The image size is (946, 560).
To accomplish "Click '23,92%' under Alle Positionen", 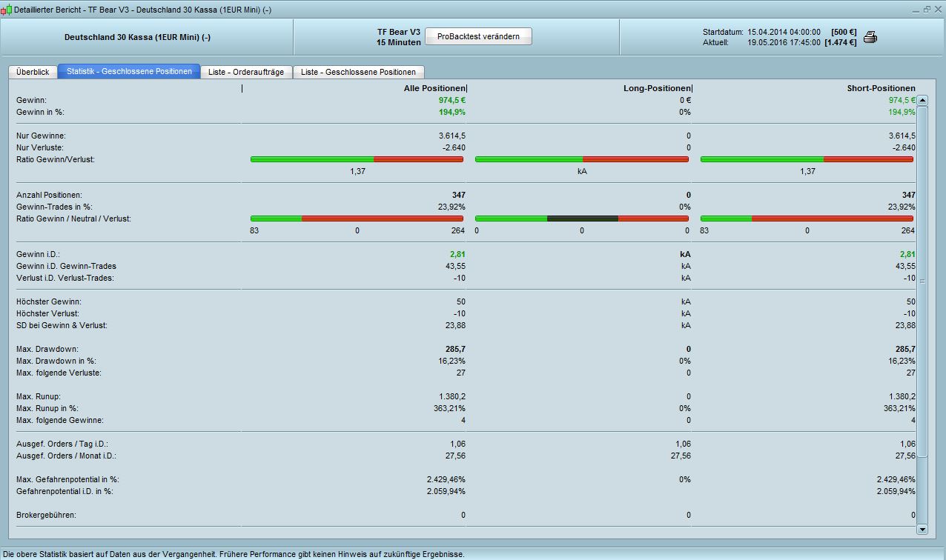I will [451, 207].
